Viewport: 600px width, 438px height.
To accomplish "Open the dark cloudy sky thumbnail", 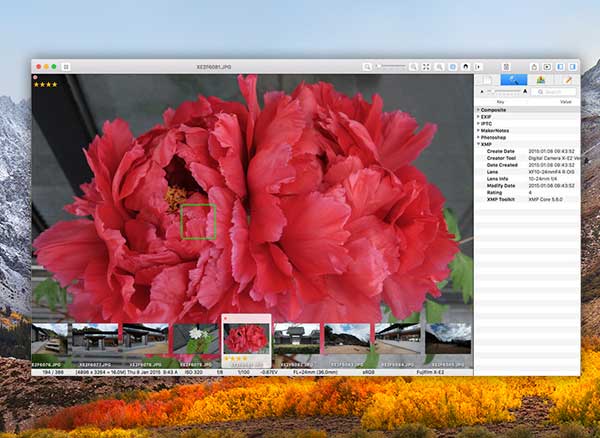I will tap(448, 339).
